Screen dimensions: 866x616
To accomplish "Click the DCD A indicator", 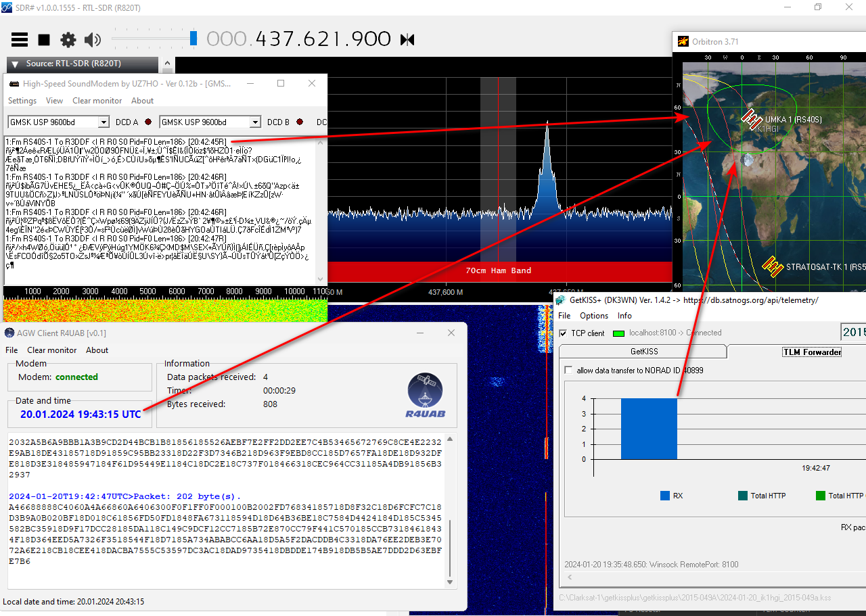I will pos(147,122).
